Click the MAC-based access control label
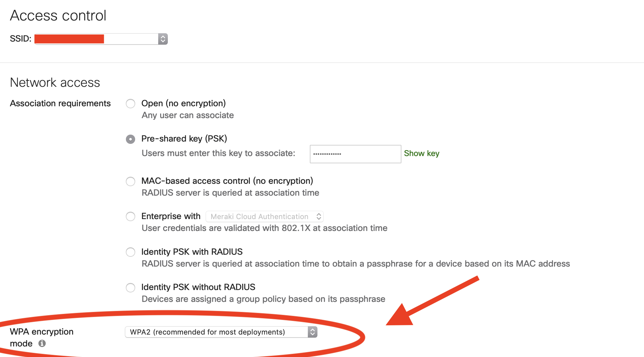 tap(227, 181)
